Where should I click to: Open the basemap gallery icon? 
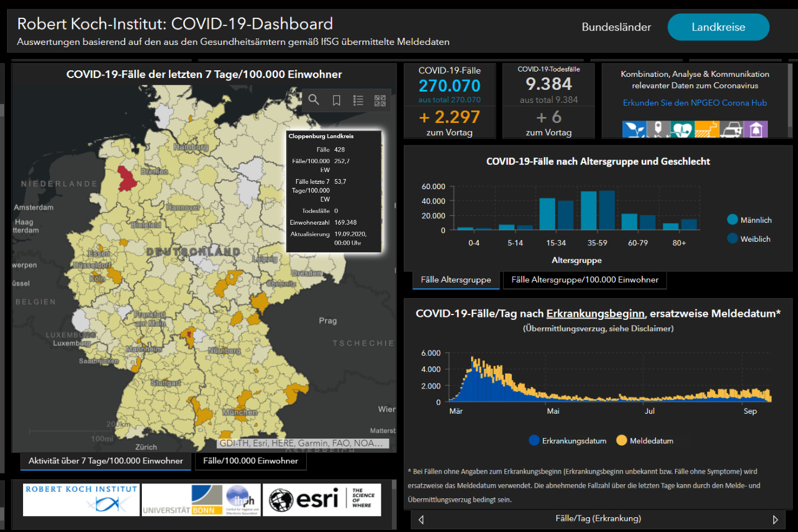tap(380, 100)
